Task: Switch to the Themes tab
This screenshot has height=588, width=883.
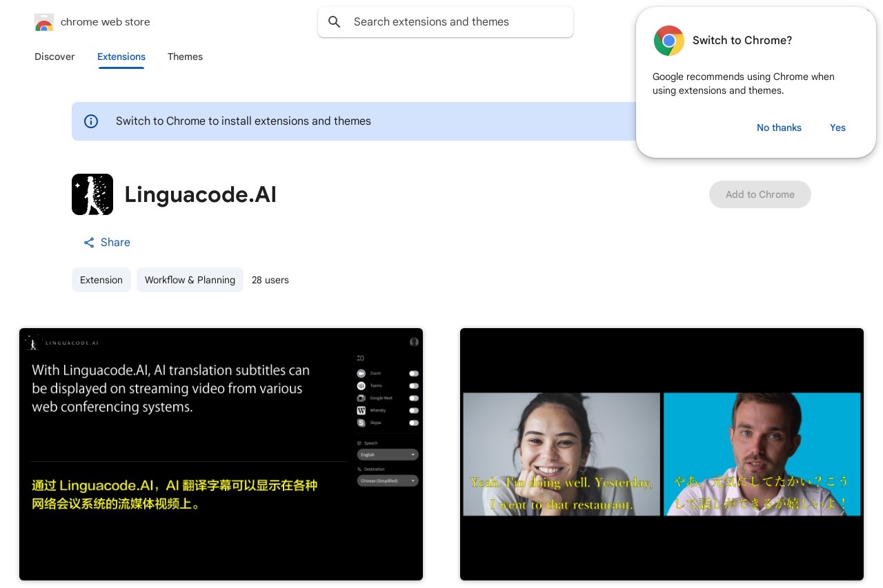Action: (x=185, y=57)
